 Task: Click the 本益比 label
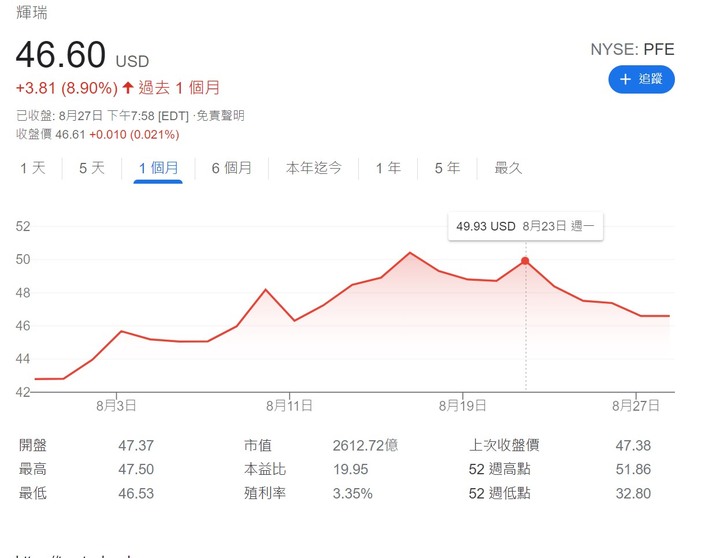coord(265,469)
